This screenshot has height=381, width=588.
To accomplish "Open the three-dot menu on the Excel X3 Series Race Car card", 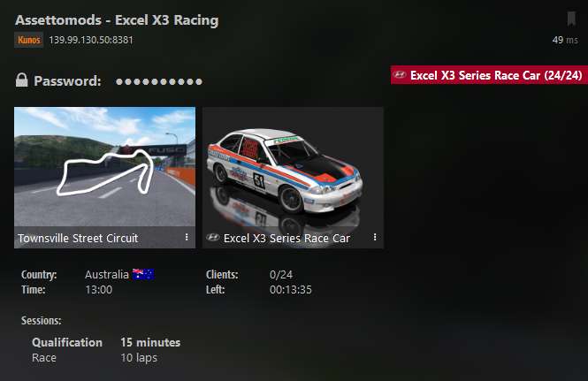I will click(x=375, y=237).
